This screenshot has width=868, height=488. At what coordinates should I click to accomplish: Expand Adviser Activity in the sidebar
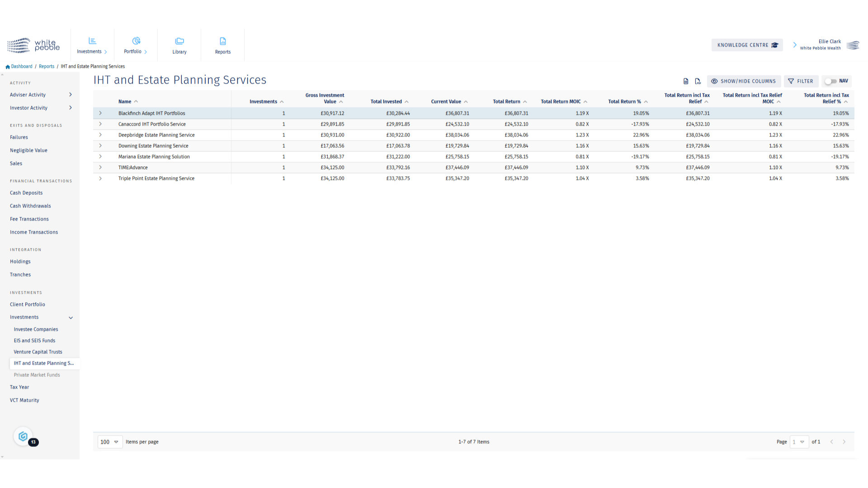(70, 95)
